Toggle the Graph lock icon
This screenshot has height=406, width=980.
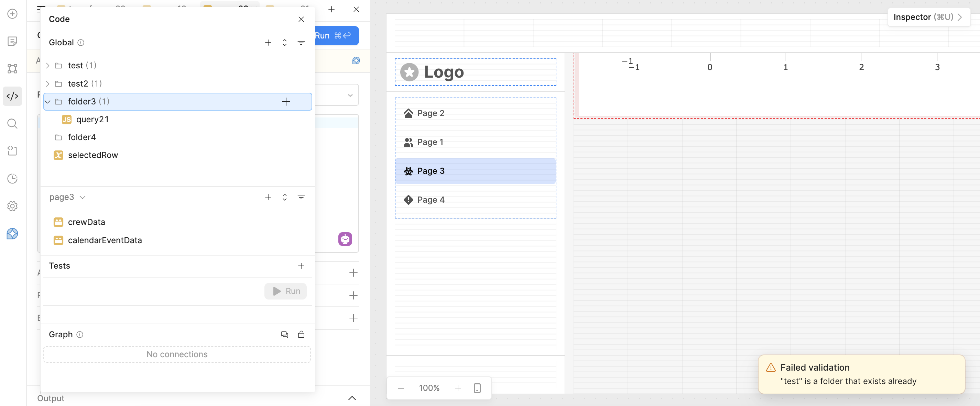point(301,335)
